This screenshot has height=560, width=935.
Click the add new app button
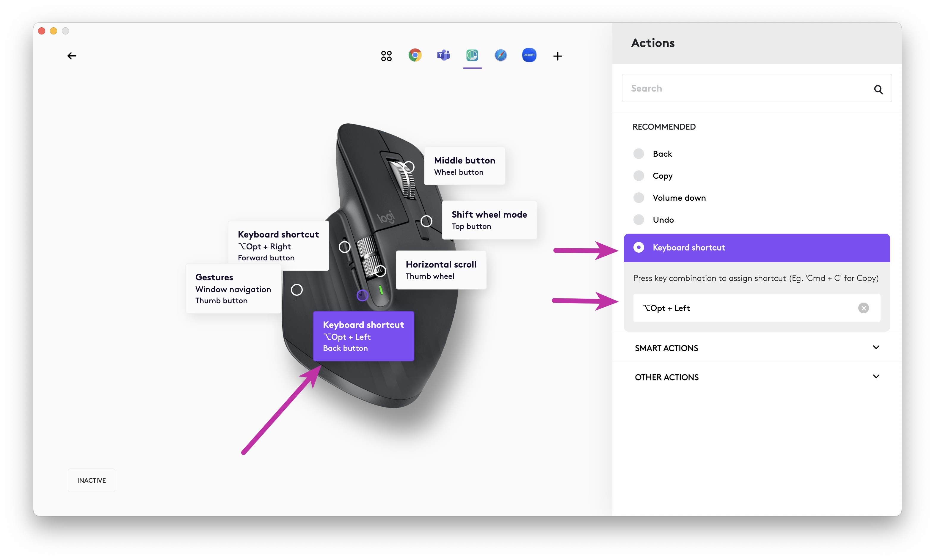click(x=558, y=56)
